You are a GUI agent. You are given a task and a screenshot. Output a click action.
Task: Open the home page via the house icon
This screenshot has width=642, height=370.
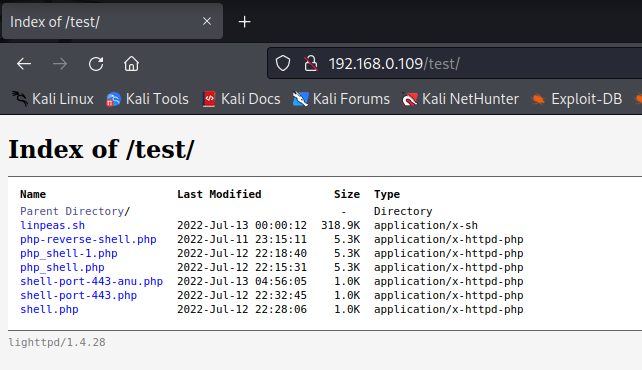pos(131,64)
